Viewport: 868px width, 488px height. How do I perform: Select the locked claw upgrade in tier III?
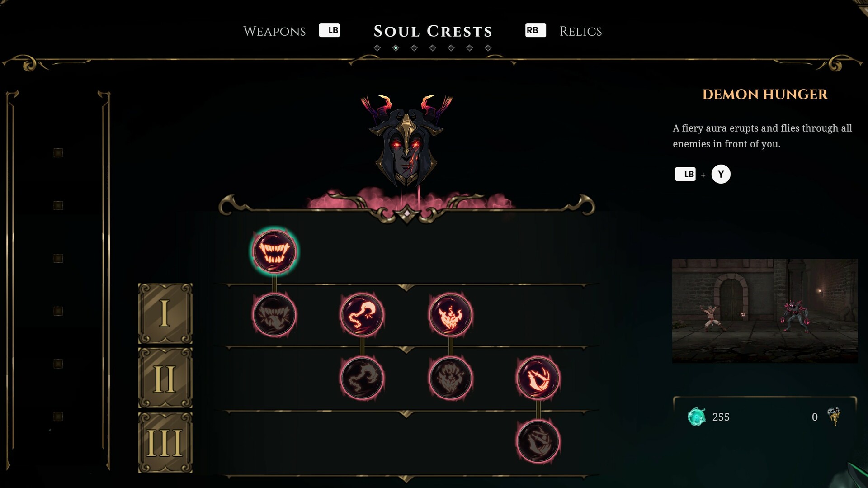538,441
